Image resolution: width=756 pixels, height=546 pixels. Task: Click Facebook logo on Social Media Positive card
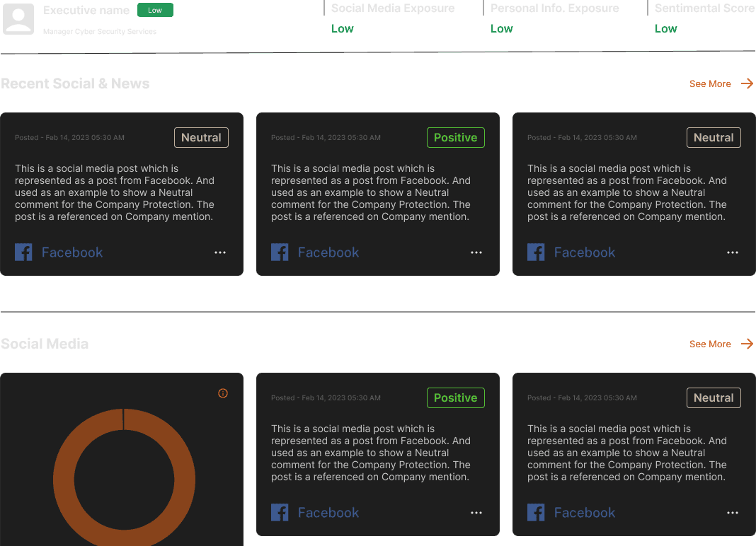[x=280, y=512]
